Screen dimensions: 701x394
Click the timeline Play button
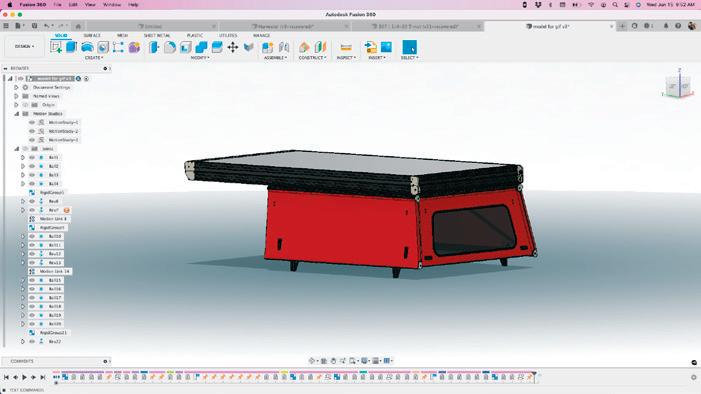(x=24, y=377)
